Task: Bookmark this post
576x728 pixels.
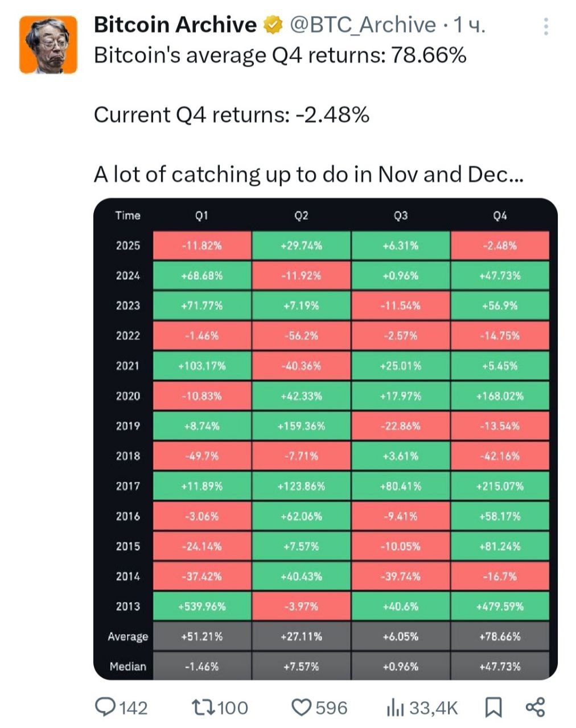Action: [x=493, y=707]
